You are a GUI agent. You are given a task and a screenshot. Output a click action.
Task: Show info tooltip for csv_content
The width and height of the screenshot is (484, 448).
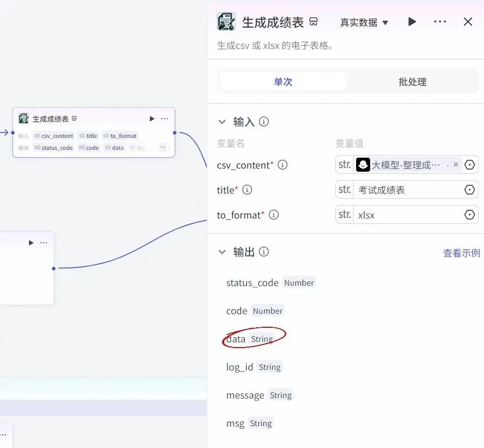(282, 164)
